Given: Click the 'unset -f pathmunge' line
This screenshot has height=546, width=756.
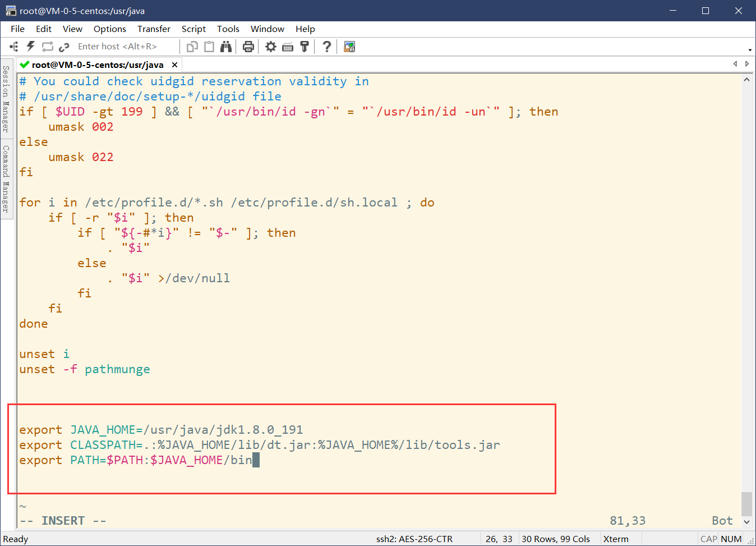Looking at the screenshot, I should [85, 369].
